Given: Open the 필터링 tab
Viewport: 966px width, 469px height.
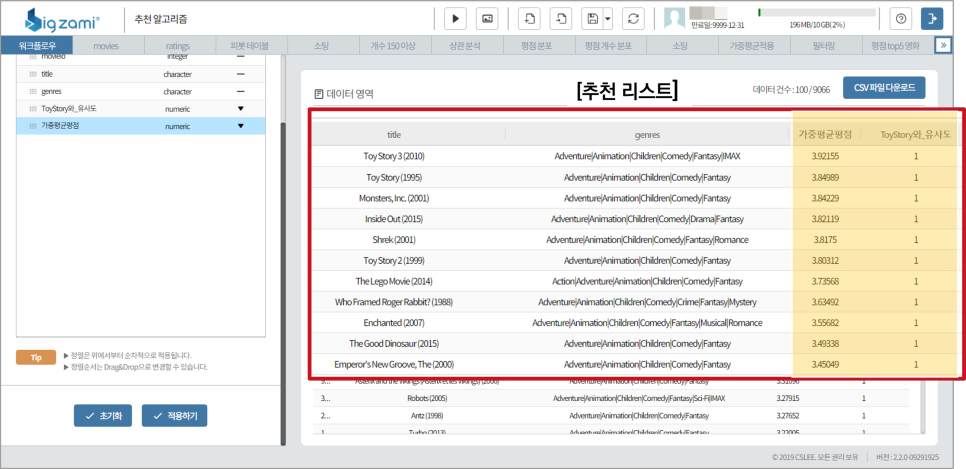Looking at the screenshot, I should [824, 46].
